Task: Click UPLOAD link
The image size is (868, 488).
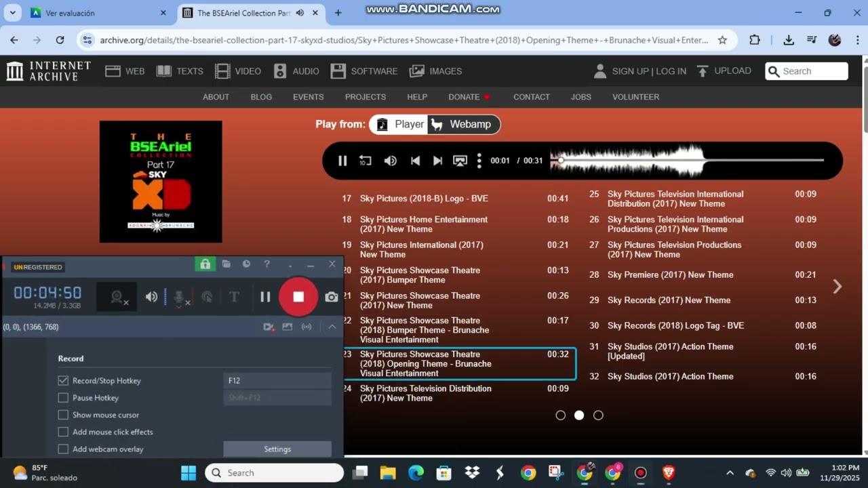Action: pyautogui.click(x=724, y=70)
